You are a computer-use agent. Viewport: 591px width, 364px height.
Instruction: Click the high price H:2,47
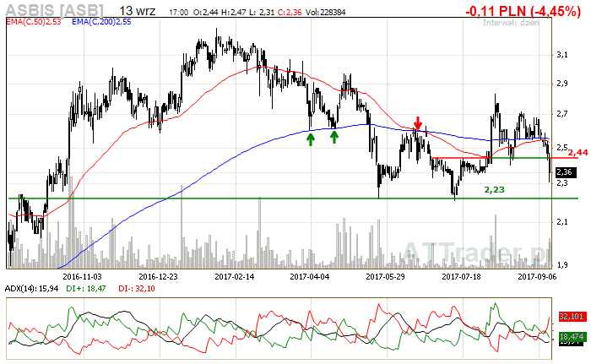[233, 13]
